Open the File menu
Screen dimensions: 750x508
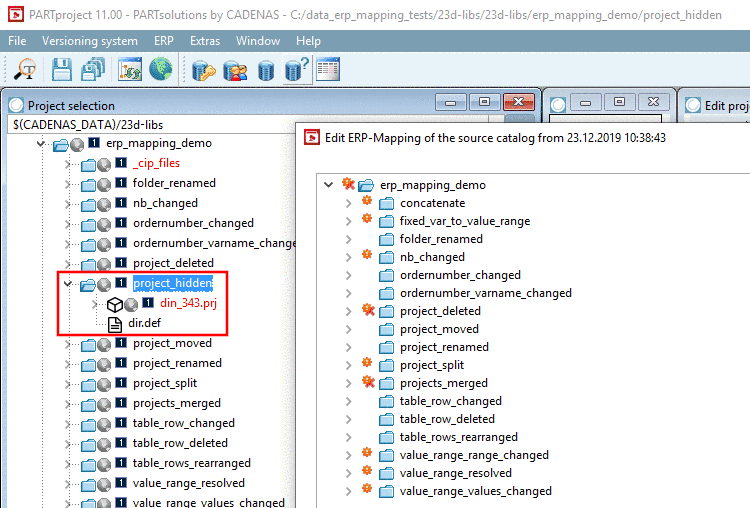[x=17, y=41]
